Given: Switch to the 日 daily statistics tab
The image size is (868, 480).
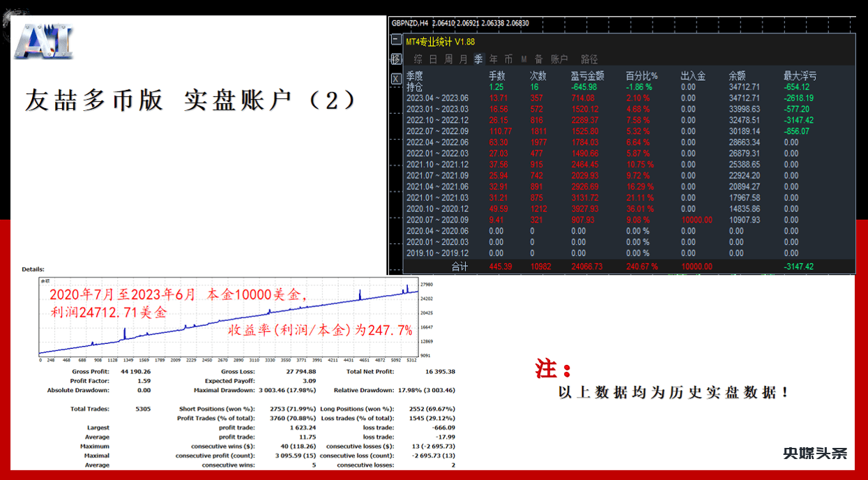Looking at the screenshot, I should (433, 59).
